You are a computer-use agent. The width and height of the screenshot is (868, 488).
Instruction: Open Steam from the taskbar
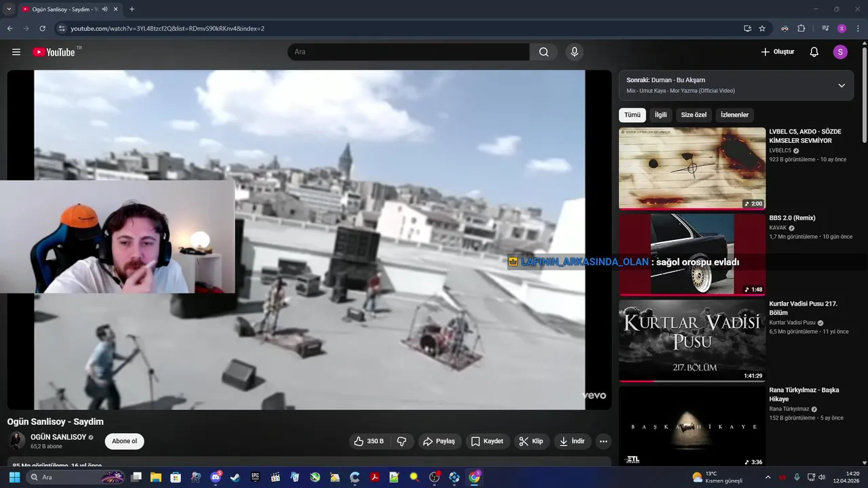click(x=235, y=477)
